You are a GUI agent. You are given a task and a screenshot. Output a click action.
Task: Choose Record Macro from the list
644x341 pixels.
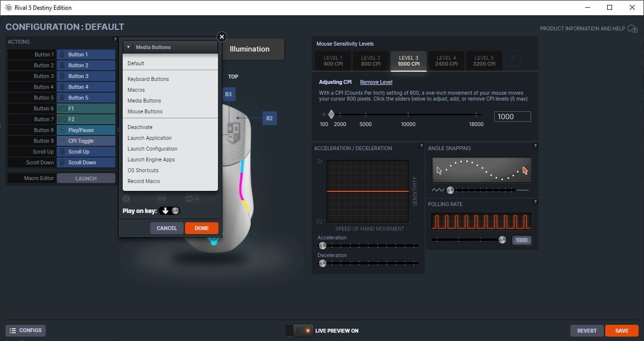(170, 181)
